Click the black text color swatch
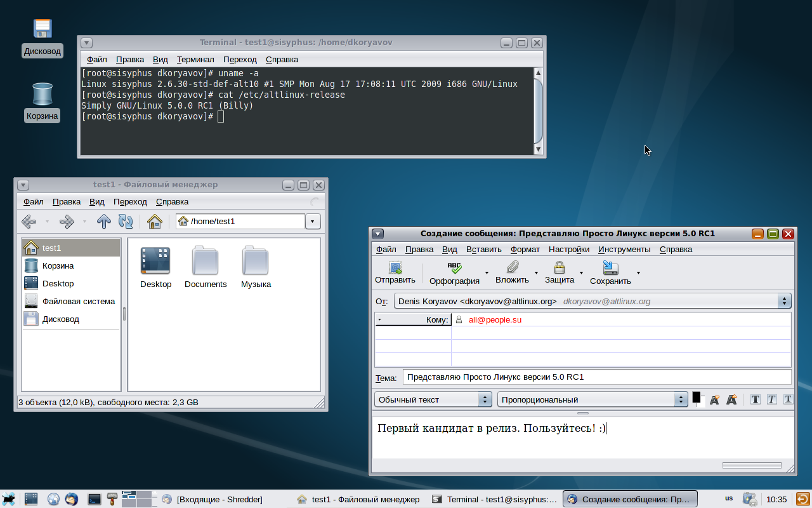812x508 pixels. (x=696, y=398)
